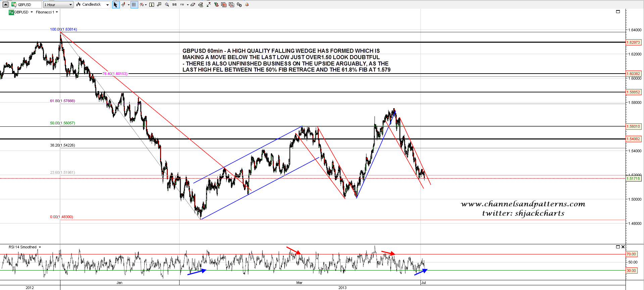This screenshot has width=644, height=290.
Task: Maximize the RSI indicator panel
Action: pyautogui.click(x=618, y=247)
